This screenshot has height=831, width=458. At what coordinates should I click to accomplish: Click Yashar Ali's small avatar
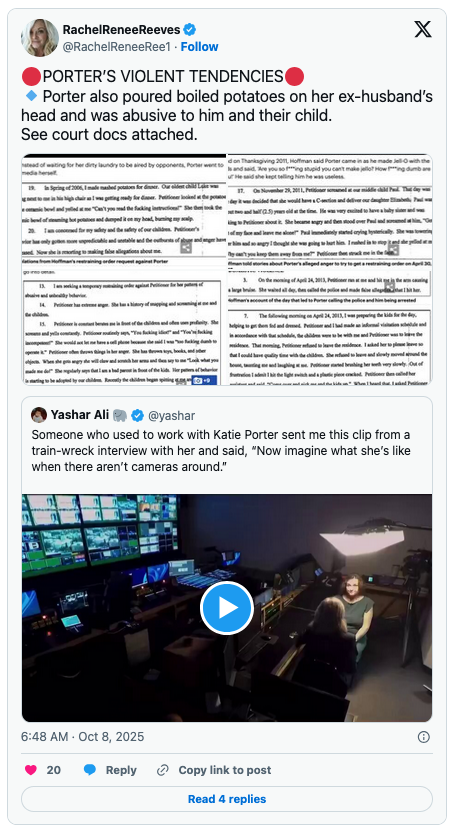point(39,415)
